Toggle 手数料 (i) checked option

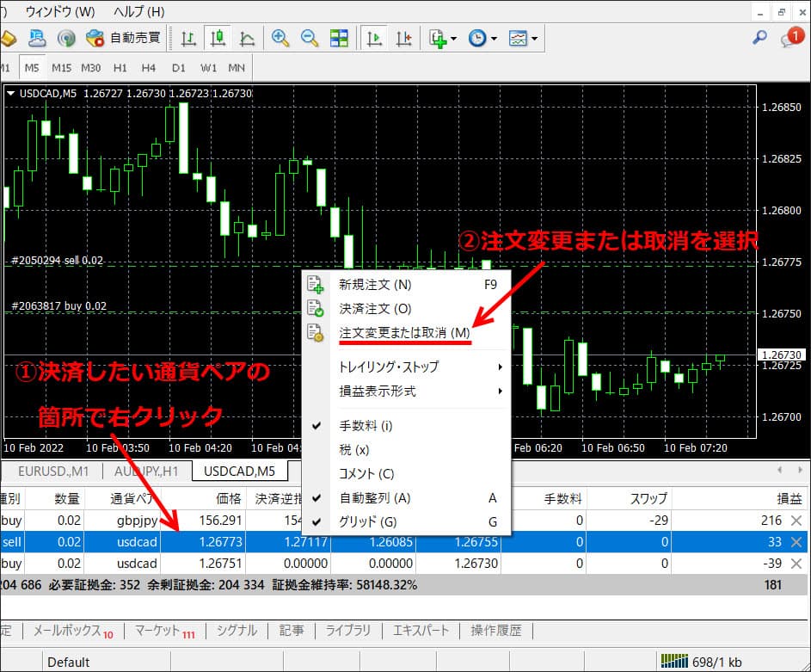pos(366,425)
